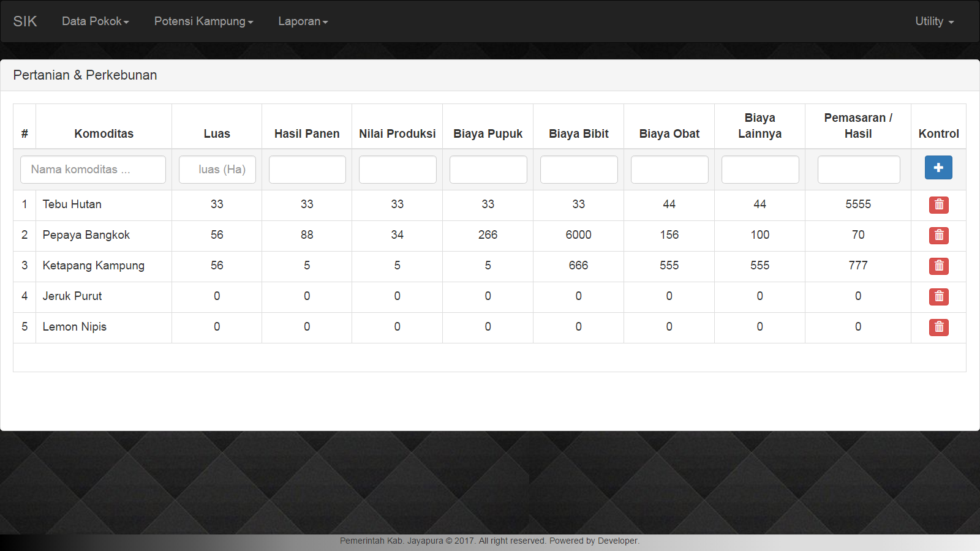980x551 pixels.
Task: Focus the Nama komoditas input field
Action: (93, 170)
